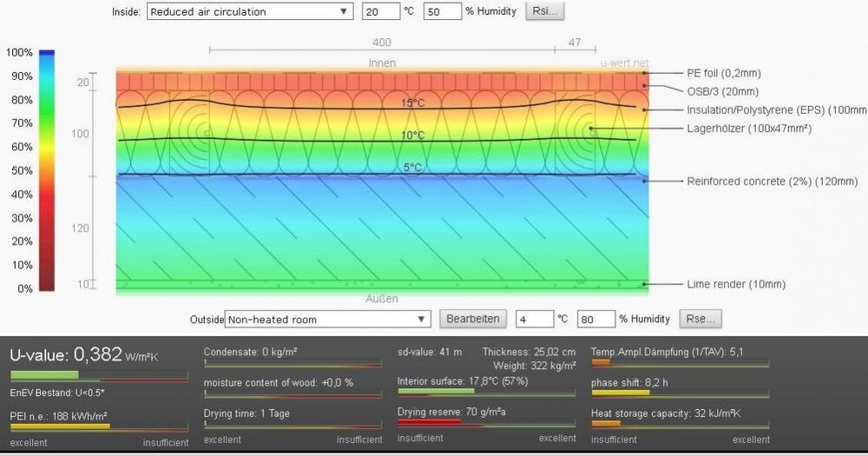Click the 15°C isotherm label in diagram
The height and width of the screenshot is (456, 868).
pyautogui.click(x=412, y=103)
